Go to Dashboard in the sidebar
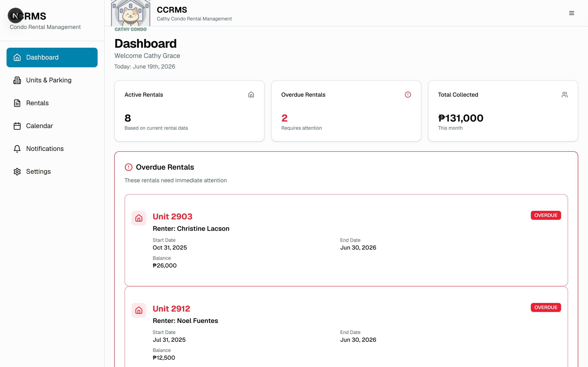The image size is (588, 367). click(52, 57)
